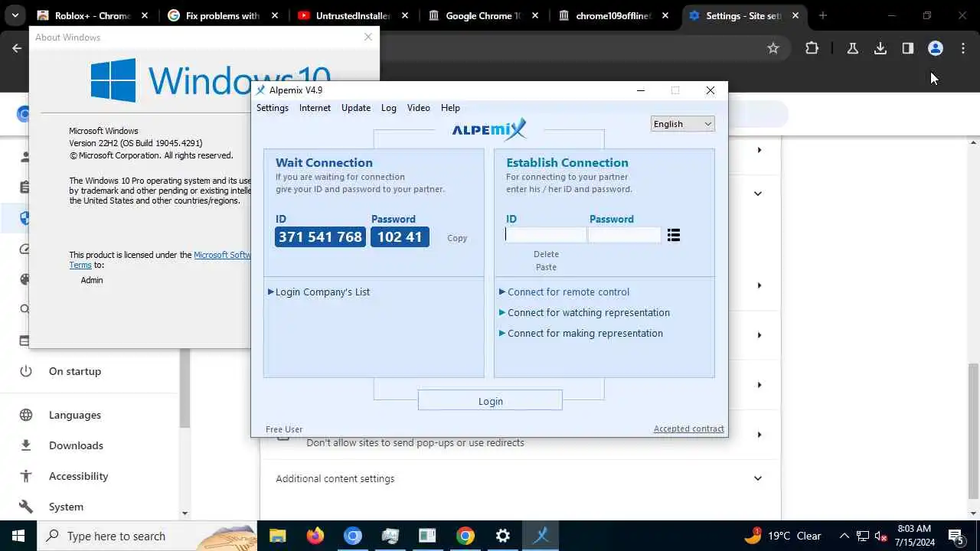Image resolution: width=980 pixels, height=551 pixels.
Task: Click Chrome page vertical scrollbar
Action: (974, 429)
